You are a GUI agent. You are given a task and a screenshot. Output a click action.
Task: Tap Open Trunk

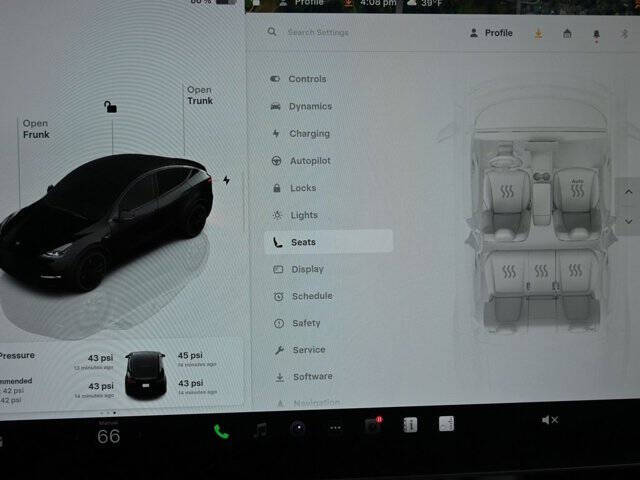200,95
